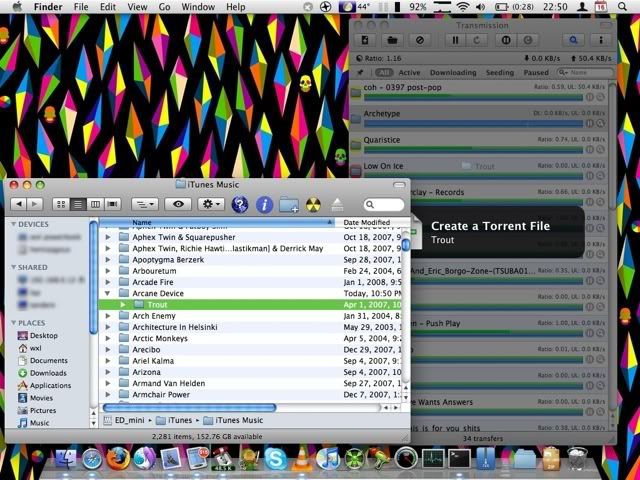
Task: Pause the Low On Ice torrent
Action: (590, 176)
